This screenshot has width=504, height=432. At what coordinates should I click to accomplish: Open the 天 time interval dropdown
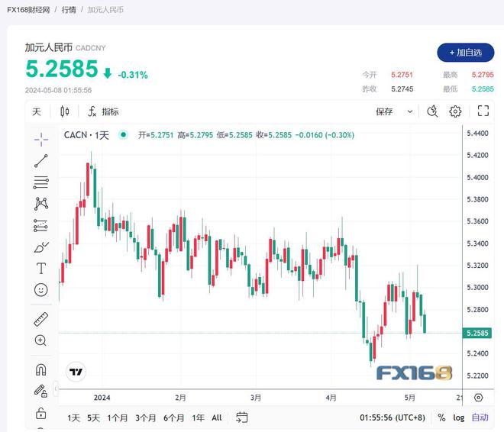pyautogui.click(x=37, y=111)
